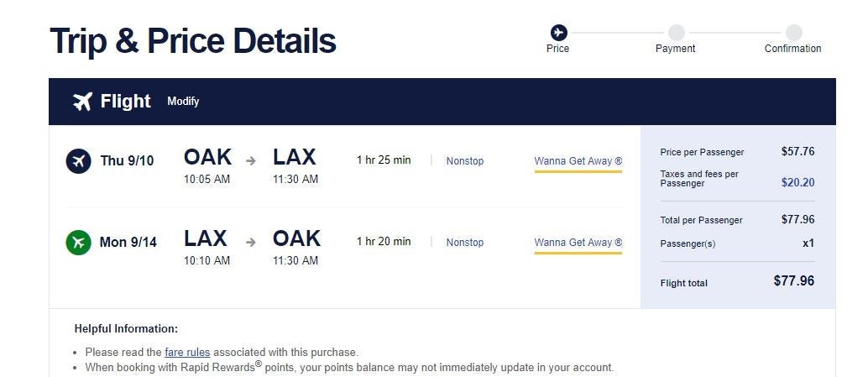
Task: Click the Taxes and fees per Passenger label
Action: click(x=698, y=178)
